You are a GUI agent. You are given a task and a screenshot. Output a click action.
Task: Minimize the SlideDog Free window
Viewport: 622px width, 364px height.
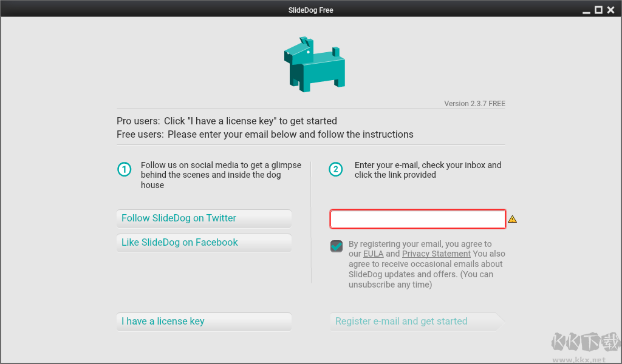(586, 10)
